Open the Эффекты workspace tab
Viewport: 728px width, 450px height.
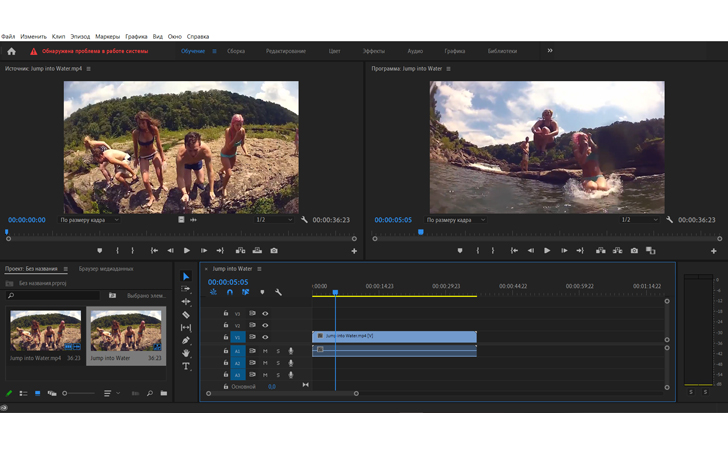(x=374, y=51)
